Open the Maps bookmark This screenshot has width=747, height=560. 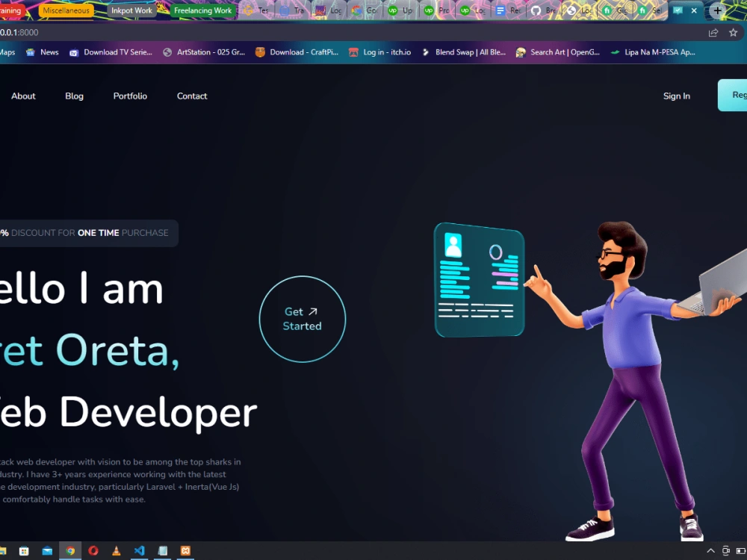point(7,52)
